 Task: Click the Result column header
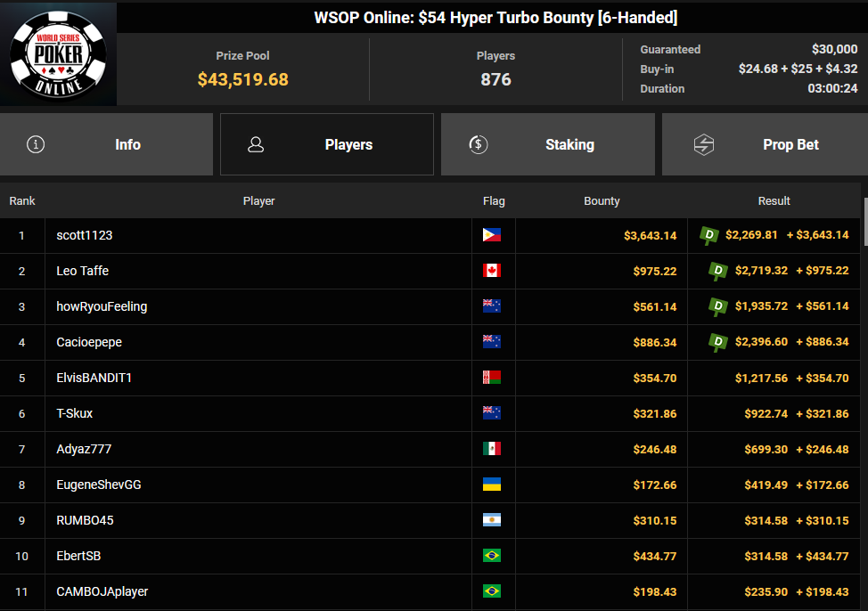(x=774, y=201)
